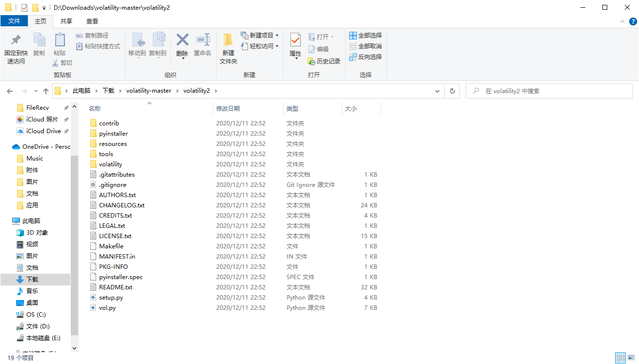The width and height of the screenshot is (639, 364).
Task: Click the navigation pane scroll down arrow
Action: click(75, 348)
